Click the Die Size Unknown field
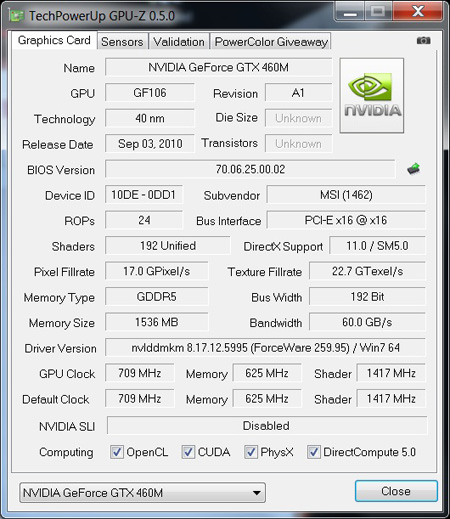The image size is (450, 519). [x=299, y=118]
